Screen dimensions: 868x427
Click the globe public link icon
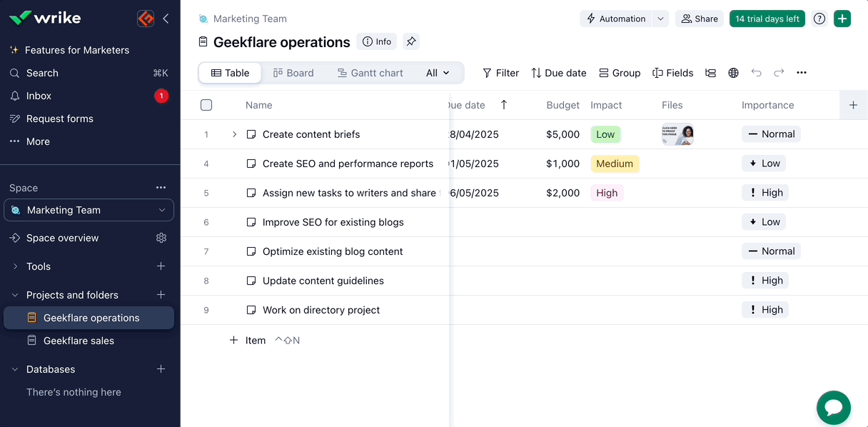point(733,73)
